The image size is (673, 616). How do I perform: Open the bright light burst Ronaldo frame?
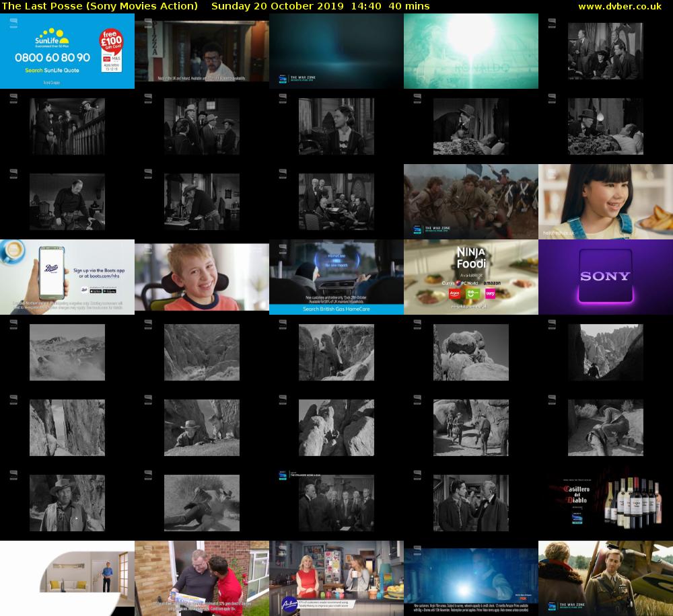(471, 51)
